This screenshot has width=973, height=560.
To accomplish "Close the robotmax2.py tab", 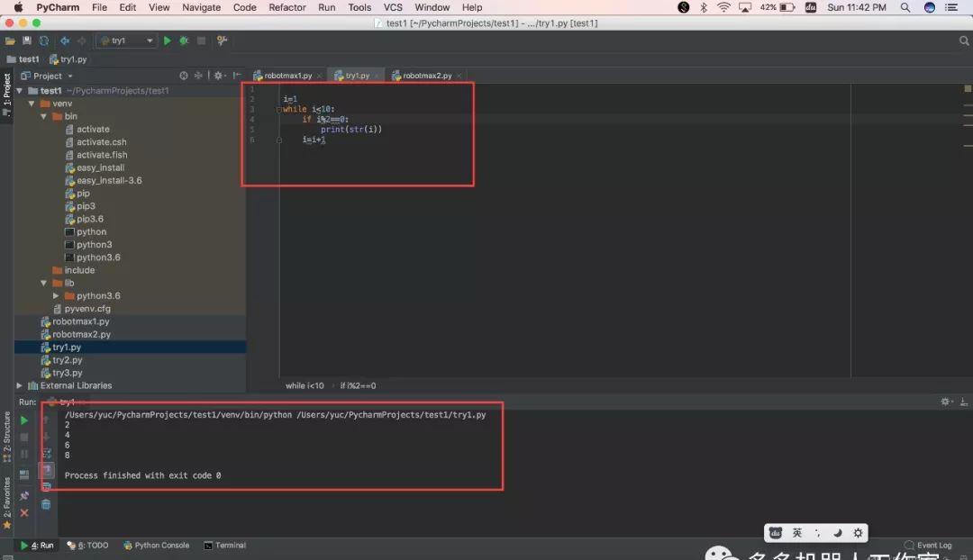I will tap(459, 76).
